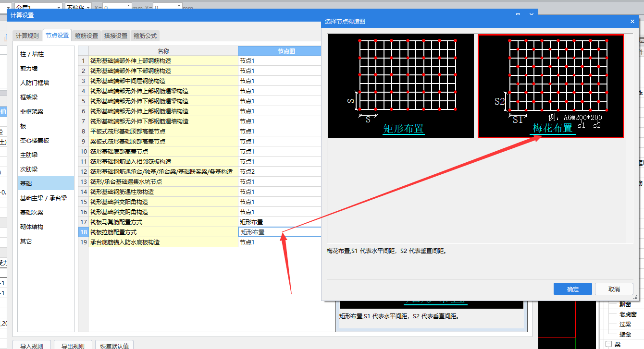Viewport: 644px width, 349px height.
Task: Select the 节点设置 tab
Action: [57, 35]
